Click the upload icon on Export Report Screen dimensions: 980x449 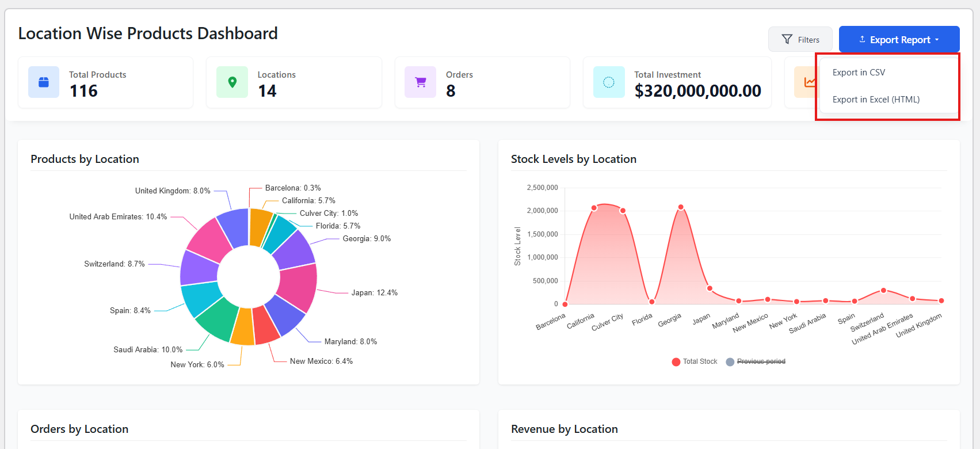pyautogui.click(x=862, y=40)
